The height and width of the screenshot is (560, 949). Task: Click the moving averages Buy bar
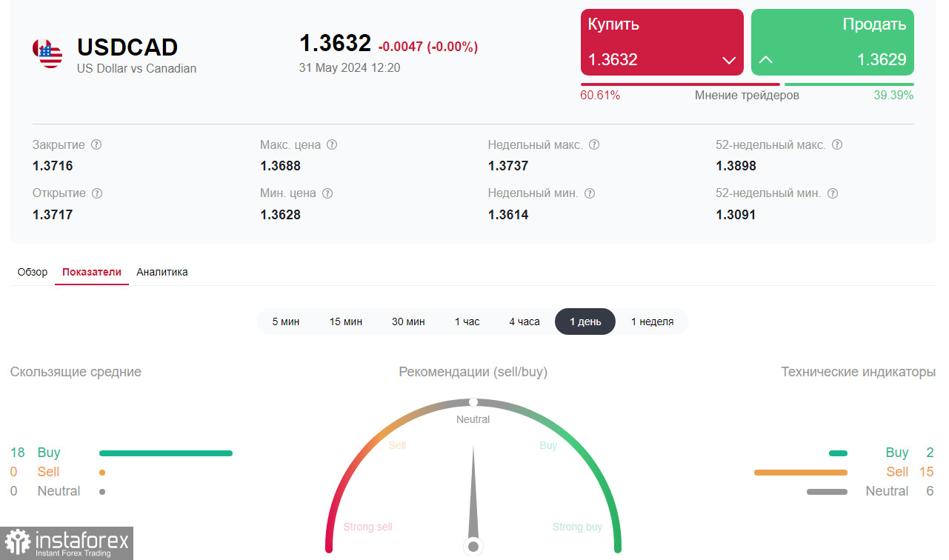(x=166, y=453)
